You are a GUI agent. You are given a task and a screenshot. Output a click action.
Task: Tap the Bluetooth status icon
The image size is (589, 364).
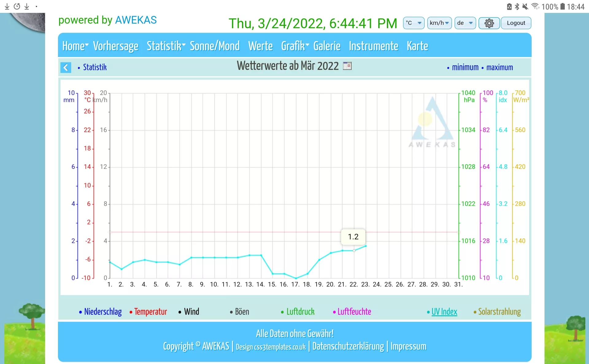[517, 6]
